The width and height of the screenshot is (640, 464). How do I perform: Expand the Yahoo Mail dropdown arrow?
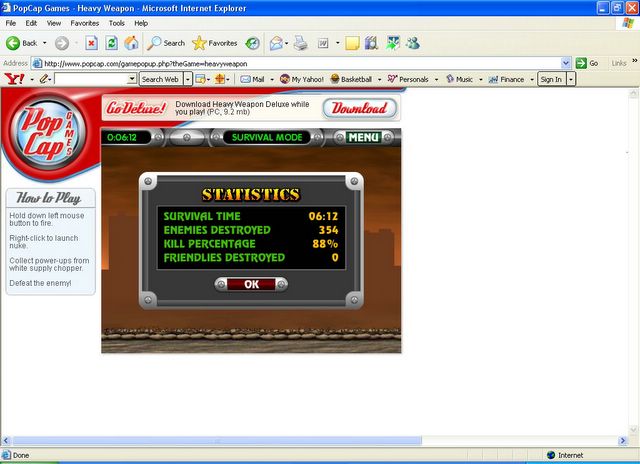pos(272,79)
